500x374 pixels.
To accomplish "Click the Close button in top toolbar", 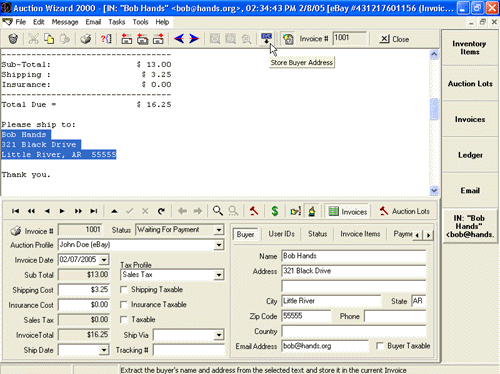I will pyautogui.click(x=395, y=39).
